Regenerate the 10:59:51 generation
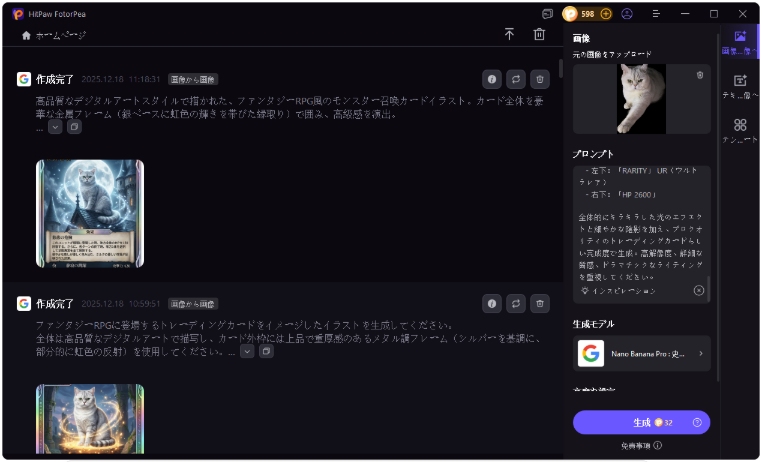The image size is (762, 462). tap(516, 304)
